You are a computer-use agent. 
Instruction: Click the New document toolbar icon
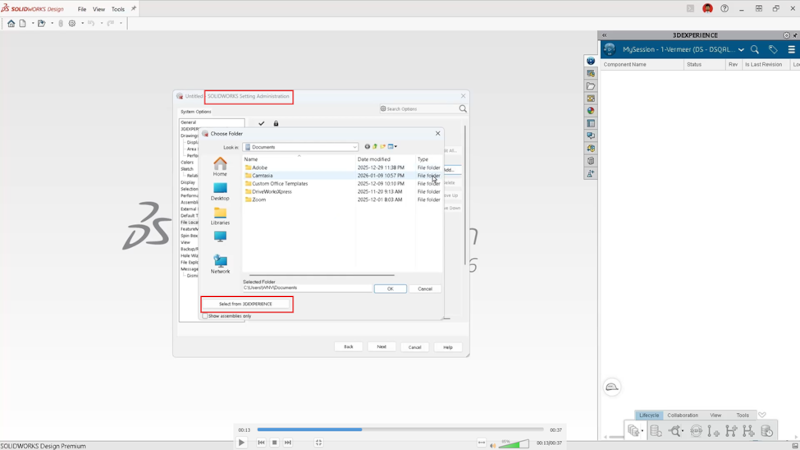[22, 23]
